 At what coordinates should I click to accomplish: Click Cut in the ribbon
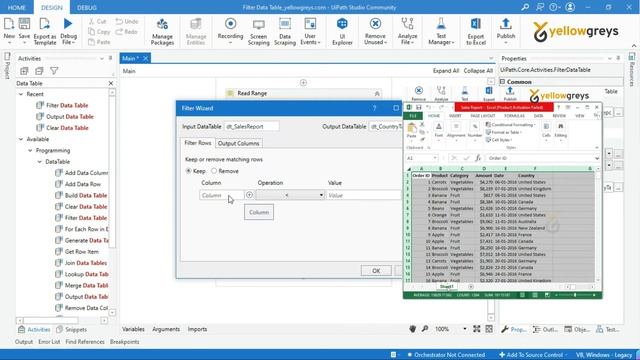click(98, 21)
